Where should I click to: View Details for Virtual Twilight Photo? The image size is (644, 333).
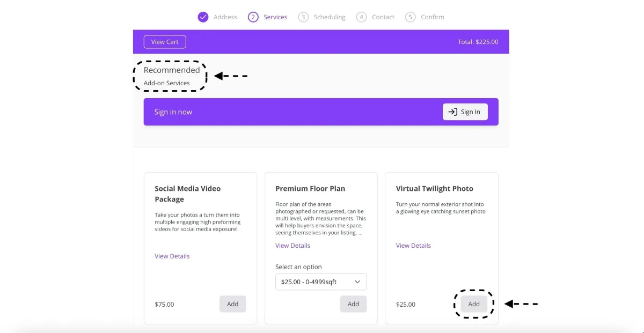click(413, 246)
